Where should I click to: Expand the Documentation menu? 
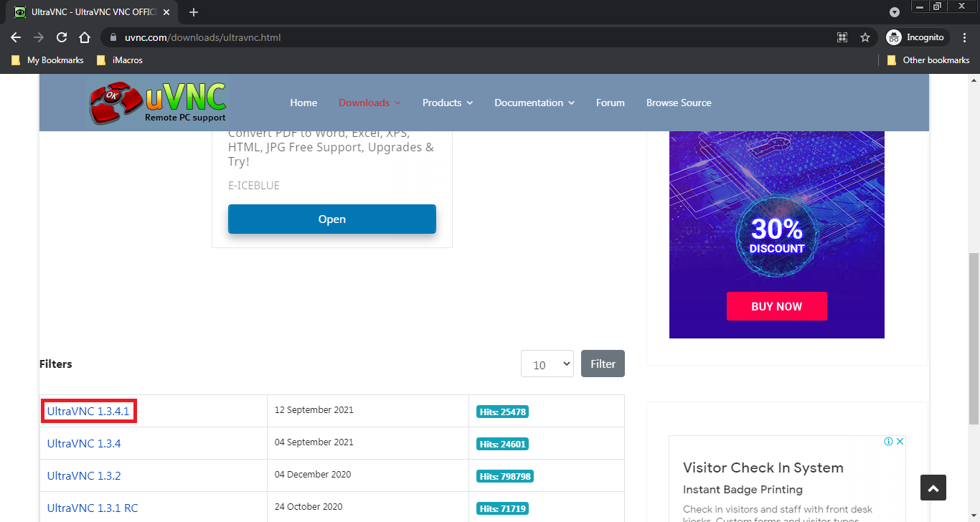click(534, 103)
